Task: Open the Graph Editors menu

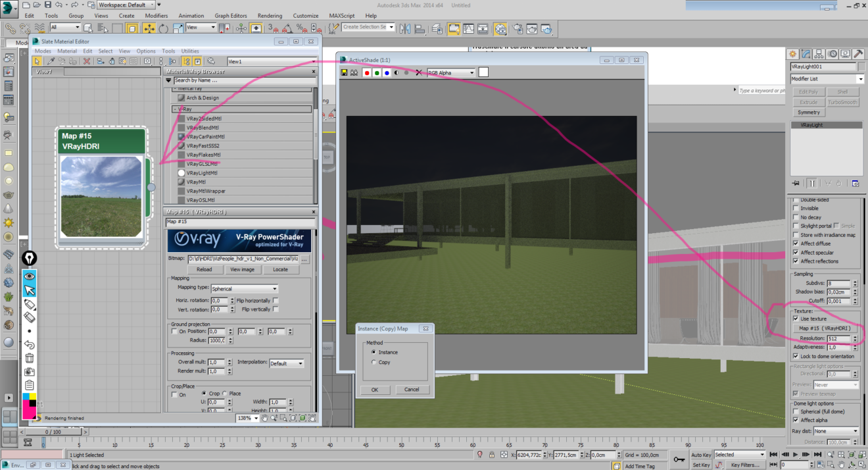Action: tap(231, 16)
